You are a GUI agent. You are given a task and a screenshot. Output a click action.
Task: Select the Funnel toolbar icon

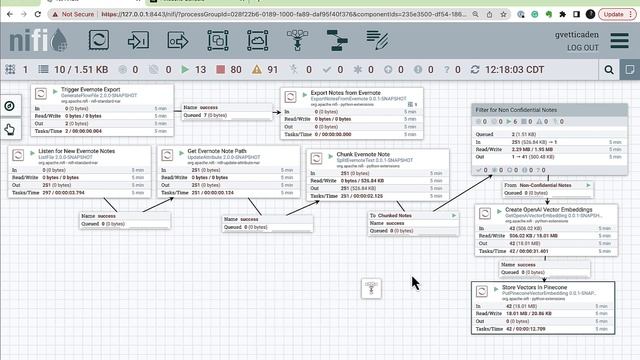point(297,40)
